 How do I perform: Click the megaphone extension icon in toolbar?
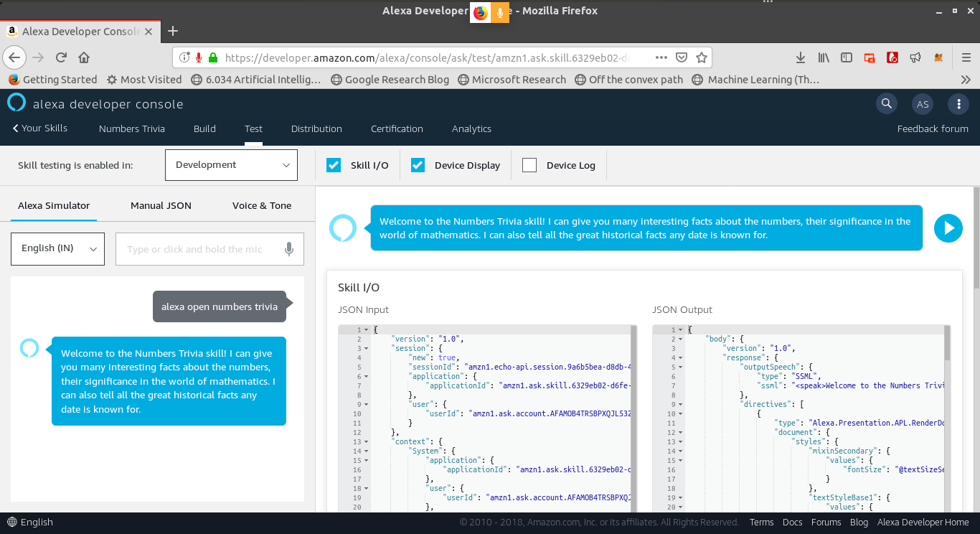pyautogui.click(x=915, y=57)
